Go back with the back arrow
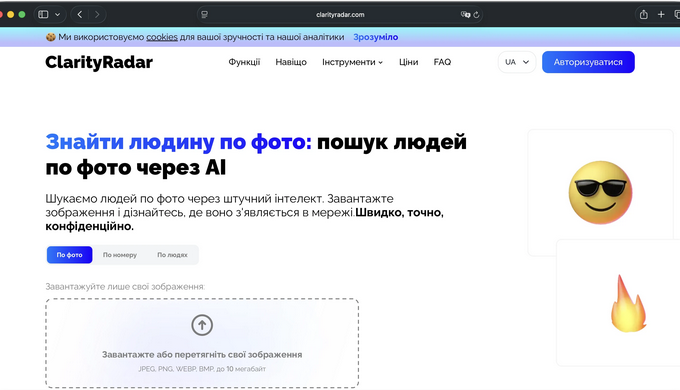The height and width of the screenshot is (390, 680). tap(80, 14)
